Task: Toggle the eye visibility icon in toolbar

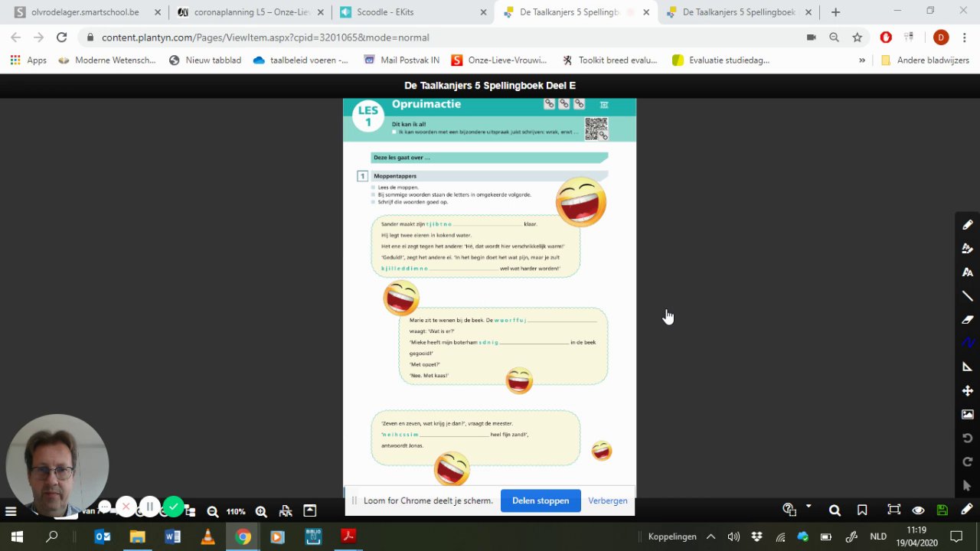Action: click(918, 510)
